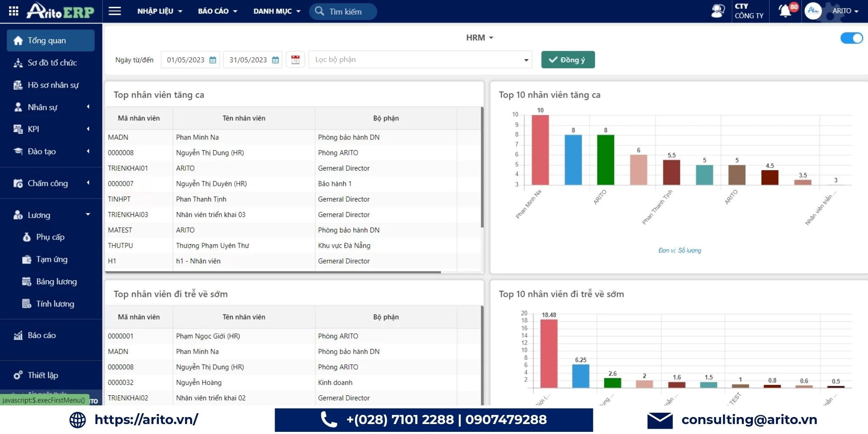Click the Đồng ý button
The width and height of the screenshot is (868, 434).
(x=568, y=60)
